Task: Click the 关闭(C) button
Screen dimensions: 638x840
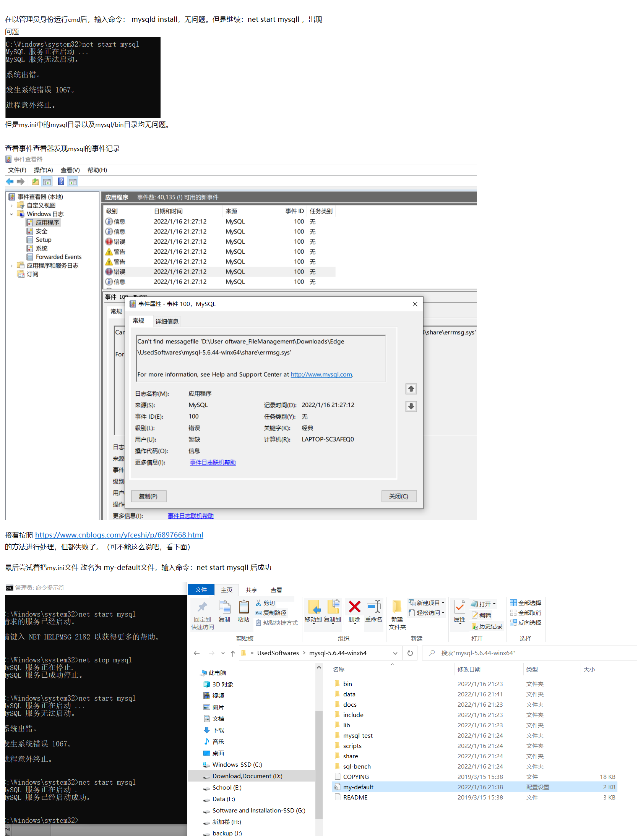Action: tap(399, 497)
